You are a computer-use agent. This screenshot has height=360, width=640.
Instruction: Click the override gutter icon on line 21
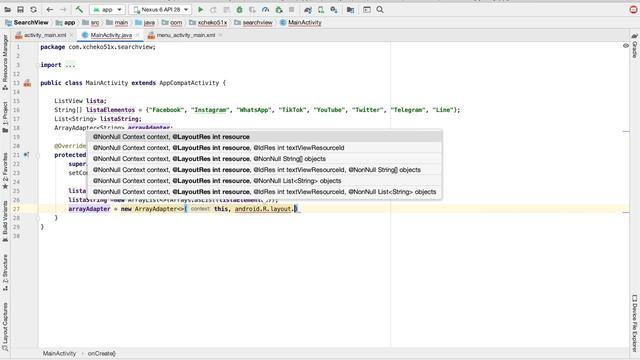[x=26, y=155]
